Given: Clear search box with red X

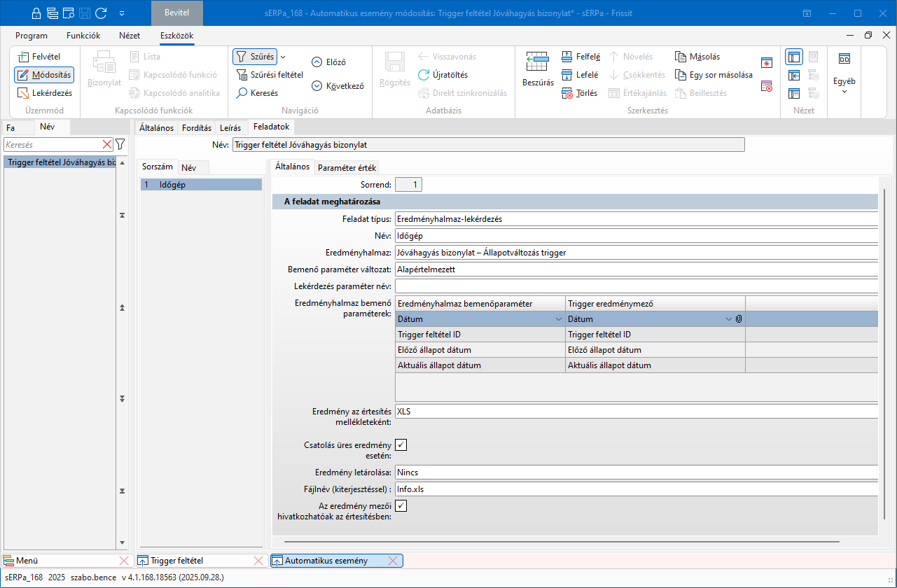Looking at the screenshot, I should (x=107, y=144).
